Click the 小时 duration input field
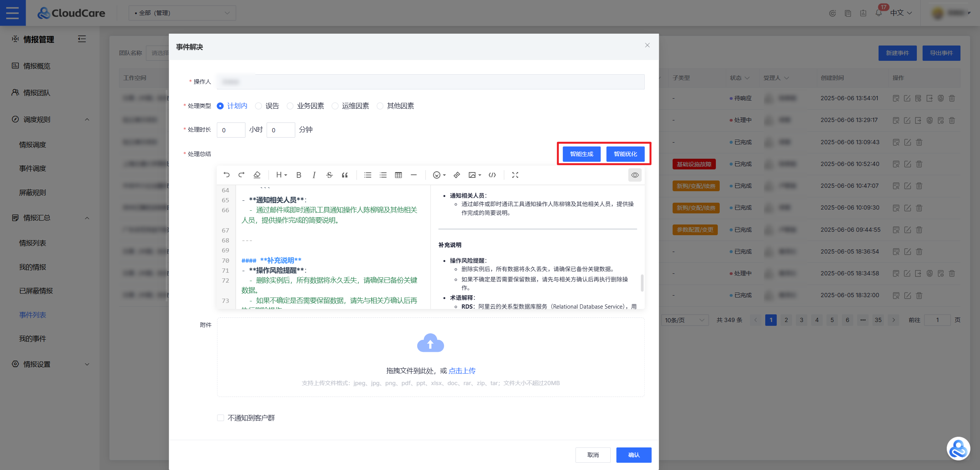This screenshot has width=980, height=470. (231, 130)
